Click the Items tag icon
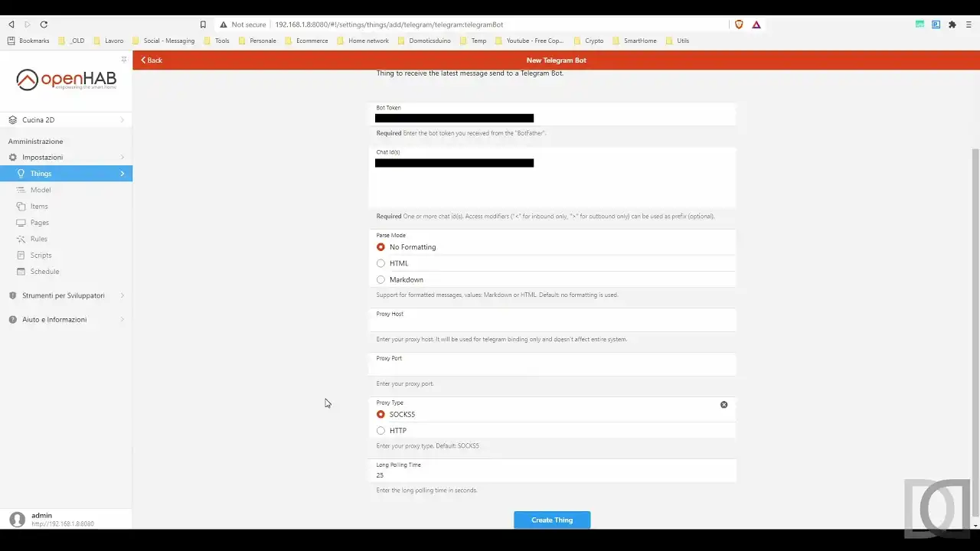This screenshot has height=551, width=980. (x=21, y=207)
